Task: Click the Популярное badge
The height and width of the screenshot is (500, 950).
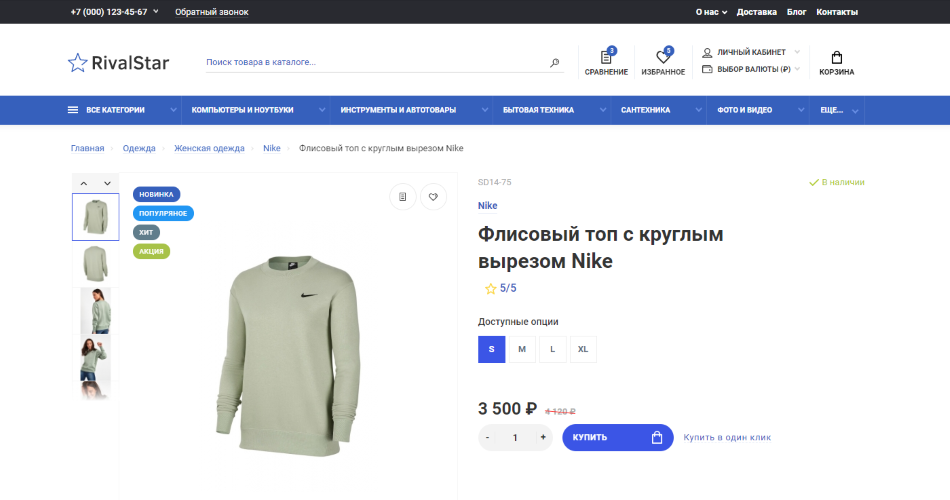Action: click(x=163, y=213)
